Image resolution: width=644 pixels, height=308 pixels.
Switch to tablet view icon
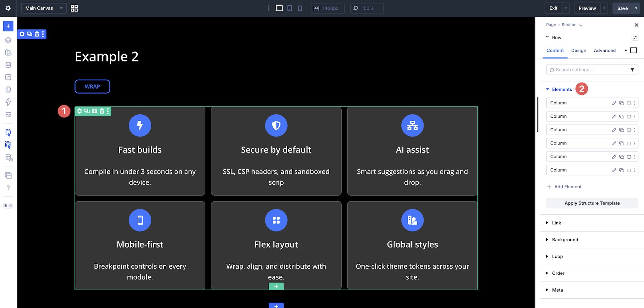pos(290,8)
